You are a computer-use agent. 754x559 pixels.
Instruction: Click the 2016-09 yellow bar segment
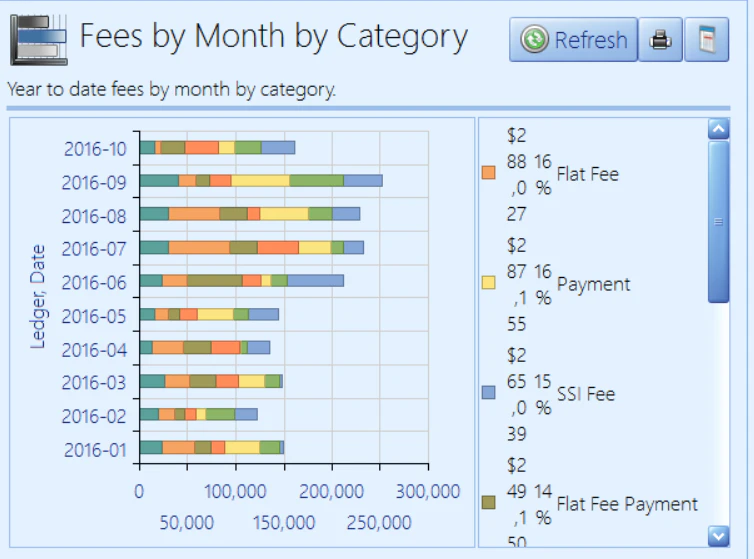(260, 181)
